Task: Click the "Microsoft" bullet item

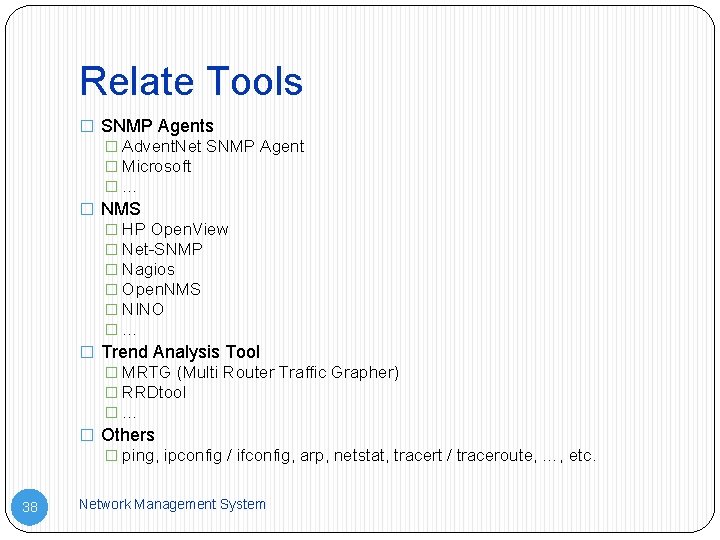Action: [x=156, y=166]
